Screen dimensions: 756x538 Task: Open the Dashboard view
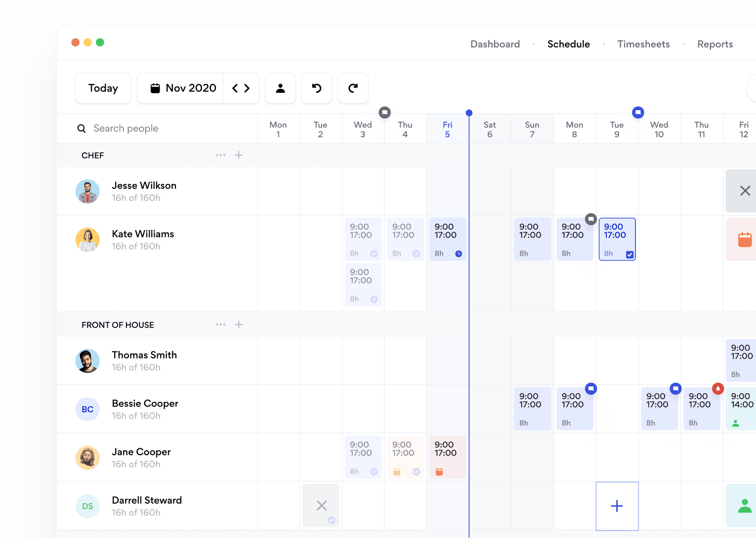tap(495, 44)
